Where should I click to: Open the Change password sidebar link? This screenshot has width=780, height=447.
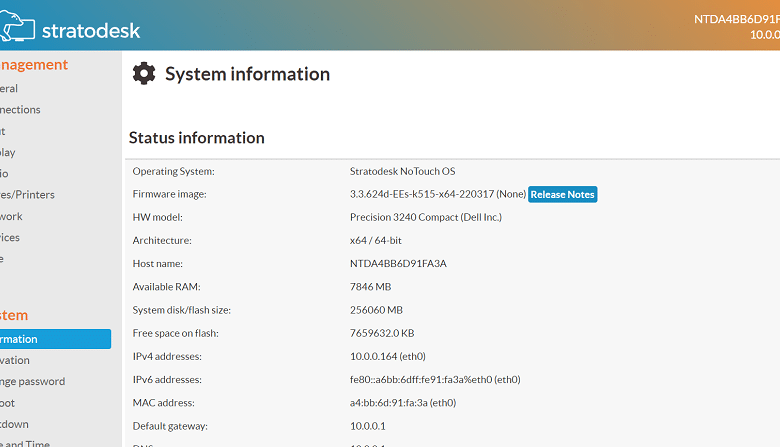pyautogui.click(x=32, y=381)
